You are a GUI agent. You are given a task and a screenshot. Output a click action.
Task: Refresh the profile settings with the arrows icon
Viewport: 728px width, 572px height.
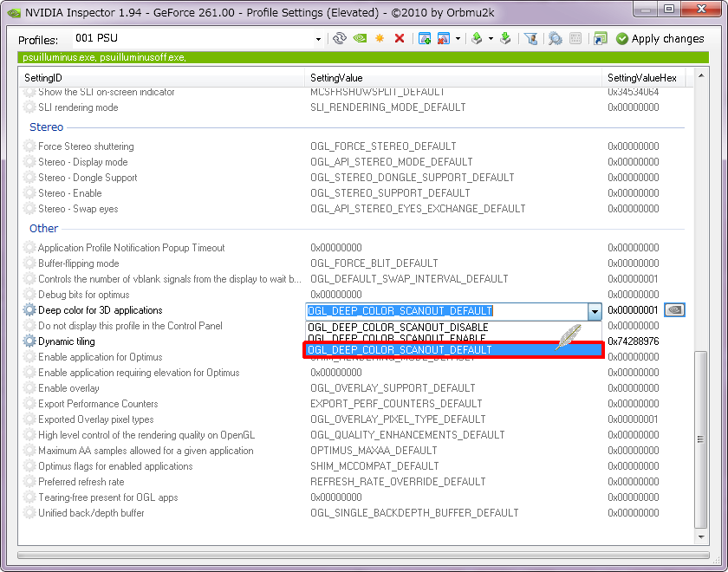tap(340, 38)
